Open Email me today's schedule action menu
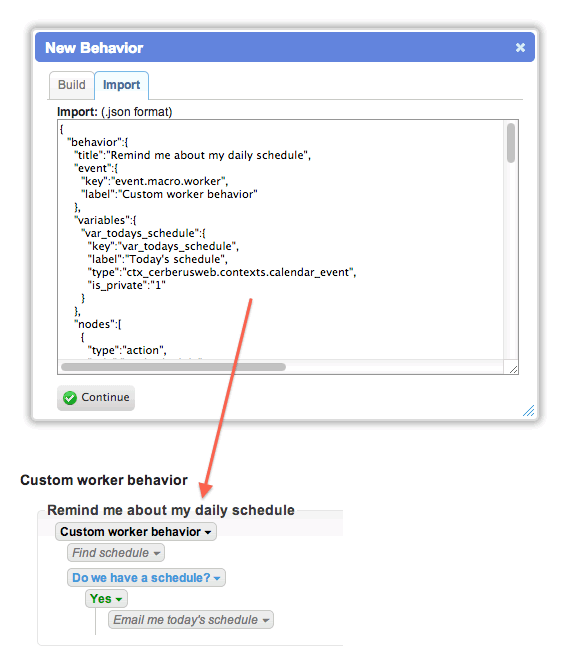 191,620
